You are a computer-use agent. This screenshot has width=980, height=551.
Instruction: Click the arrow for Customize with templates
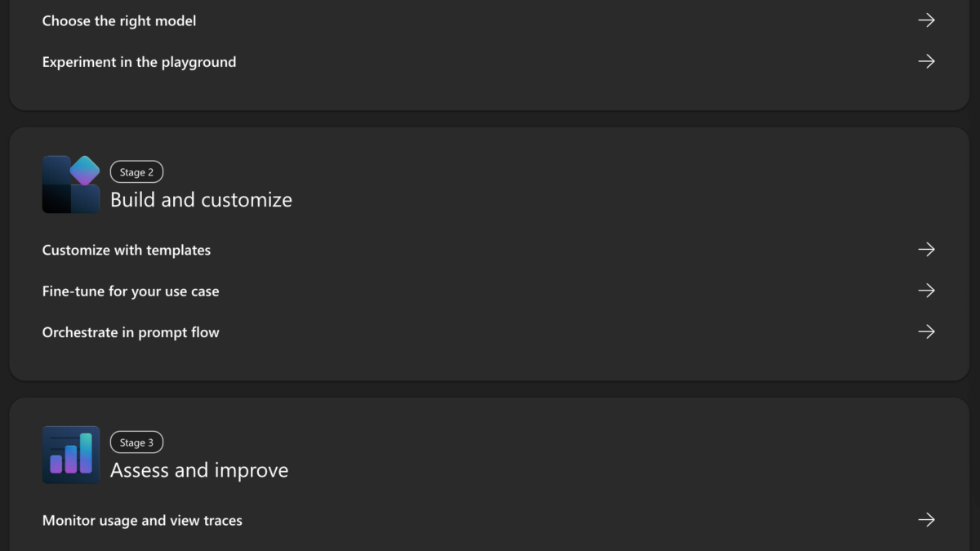(926, 250)
